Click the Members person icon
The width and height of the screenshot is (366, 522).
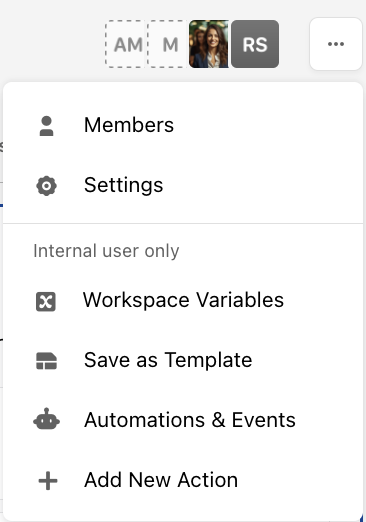click(x=46, y=126)
